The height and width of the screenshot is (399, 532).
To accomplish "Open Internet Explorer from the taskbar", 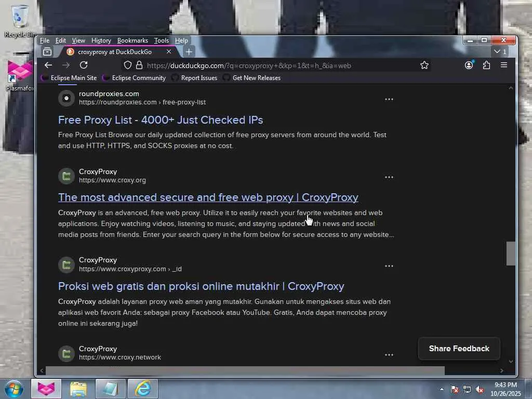I will tap(143, 389).
